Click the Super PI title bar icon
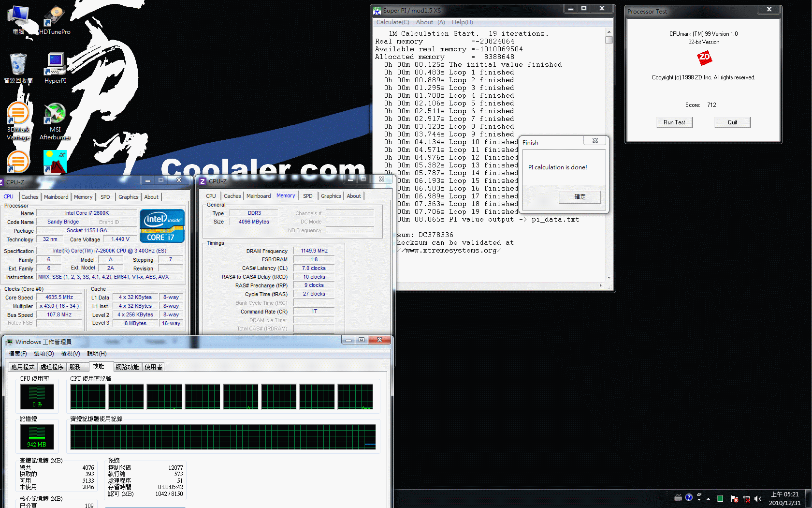Image resolution: width=812 pixels, height=508 pixels. tap(377, 10)
